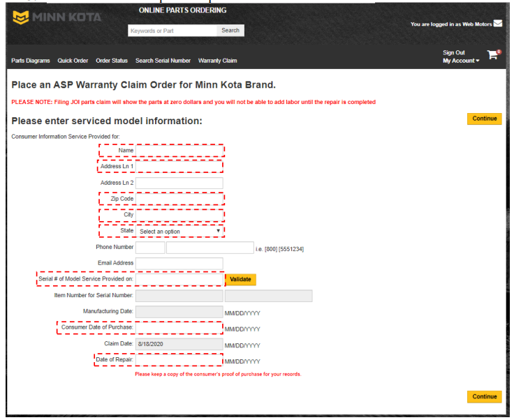
Task: Click the Address Ln 1 field
Action: pos(179,167)
